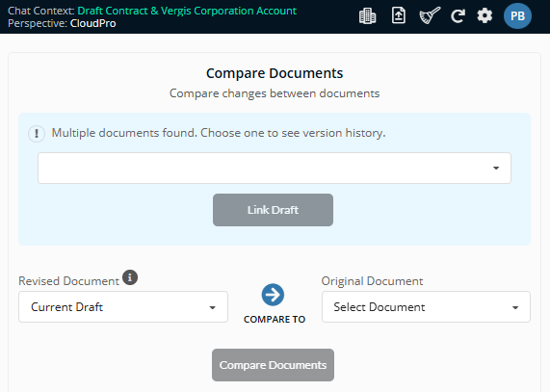Click the COMPARE TO label text
The width and height of the screenshot is (550, 392).
point(275,320)
